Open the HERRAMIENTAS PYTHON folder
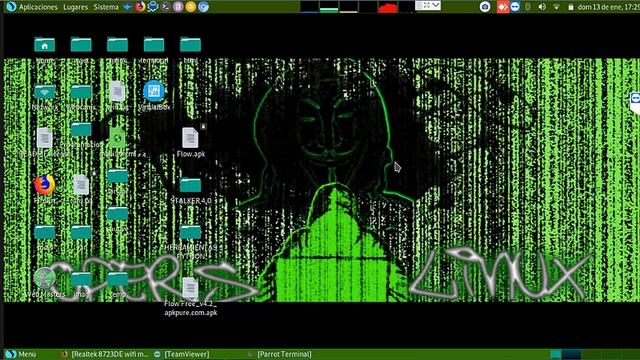640x360 pixels. tap(190, 232)
